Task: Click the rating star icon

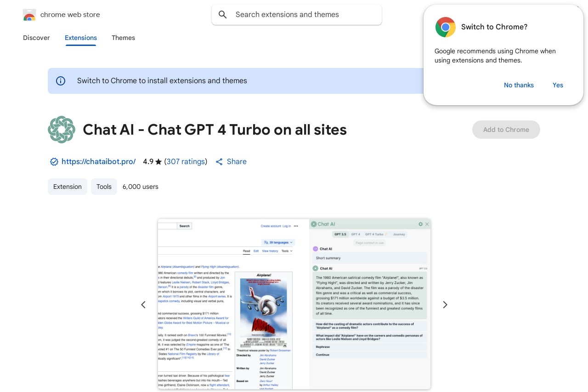Action: click(158, 162)
